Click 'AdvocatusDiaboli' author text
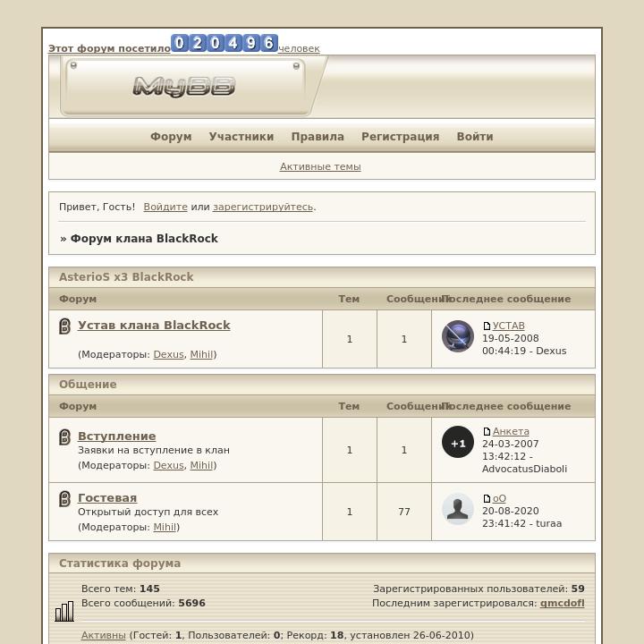The height and width of the screenshot is (644, 644). click(x=524, y=469)
